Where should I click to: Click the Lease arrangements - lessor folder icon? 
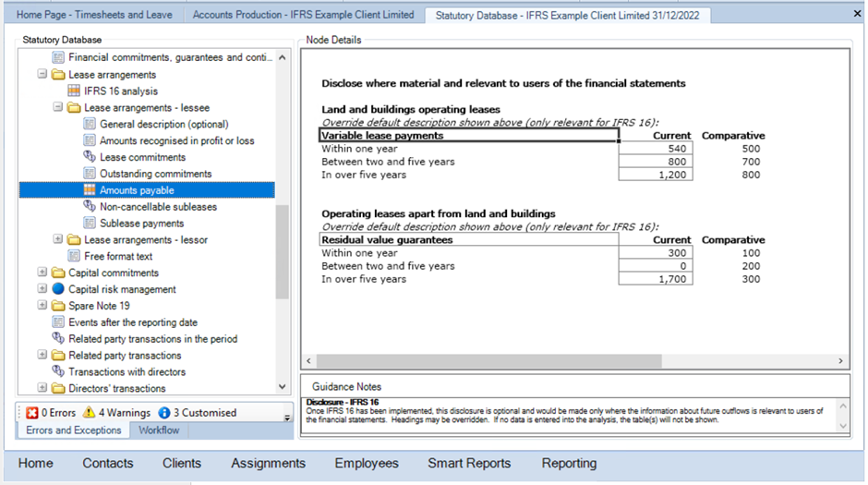74,240
